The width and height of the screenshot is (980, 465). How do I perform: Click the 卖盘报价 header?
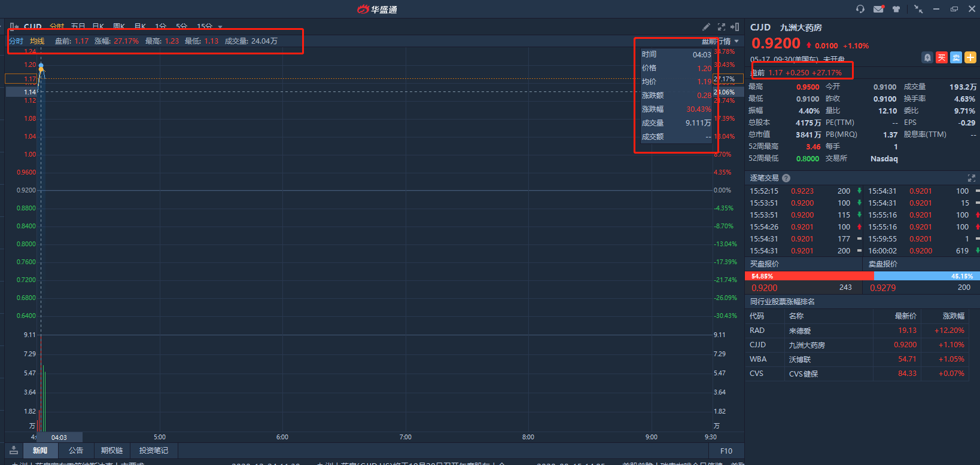(x=883, y=264)
